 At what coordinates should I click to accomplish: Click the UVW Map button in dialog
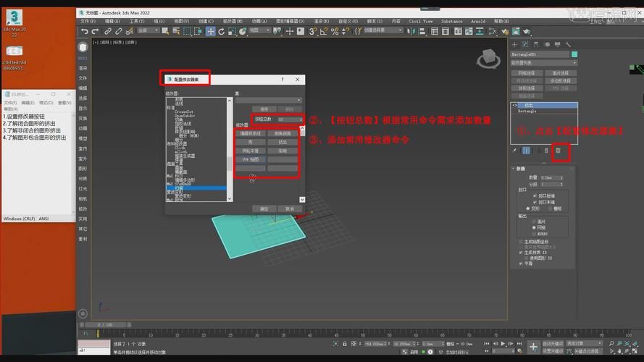coord(251,159)
